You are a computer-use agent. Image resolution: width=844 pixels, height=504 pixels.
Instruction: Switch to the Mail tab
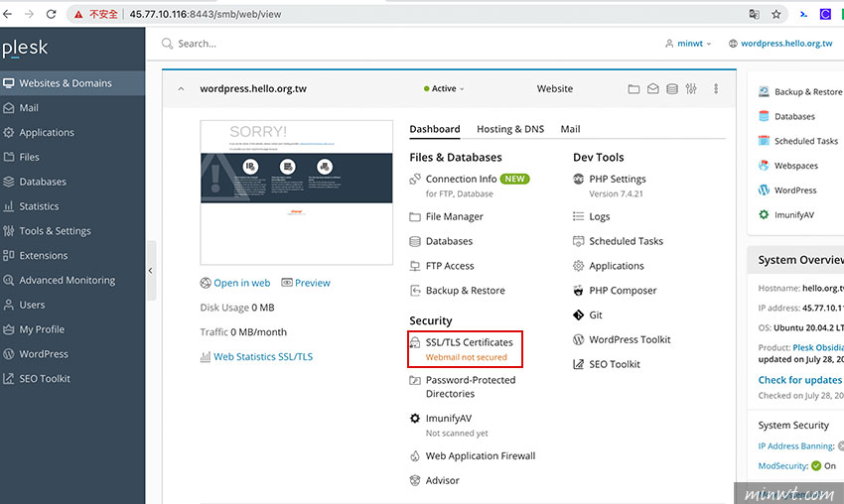pyautogui.click(x=570, y=129)
